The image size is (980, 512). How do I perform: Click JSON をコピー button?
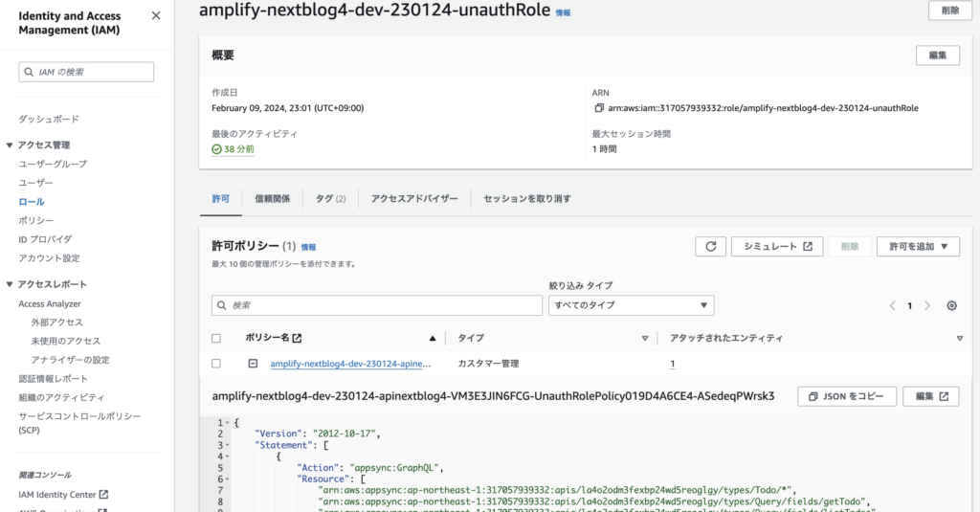coord(847,396)
